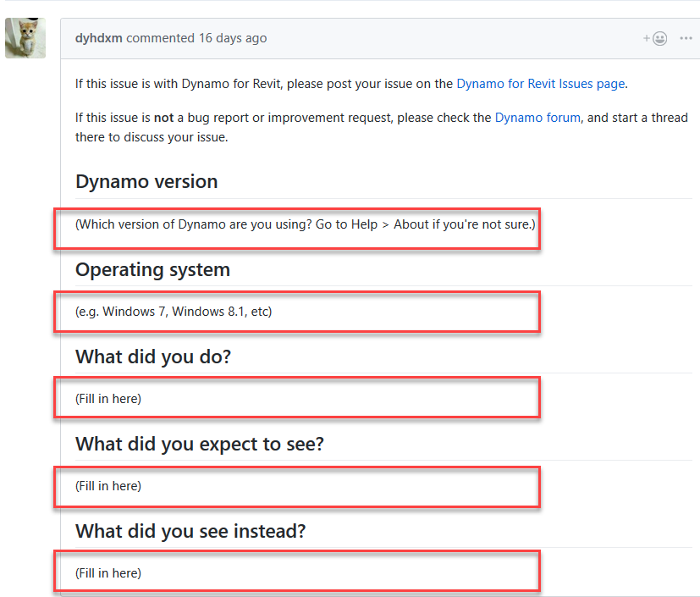The width and height of the screenshot is (700, 597).
Task: Click the Dynamo version heading
Action: click(146, 181)
